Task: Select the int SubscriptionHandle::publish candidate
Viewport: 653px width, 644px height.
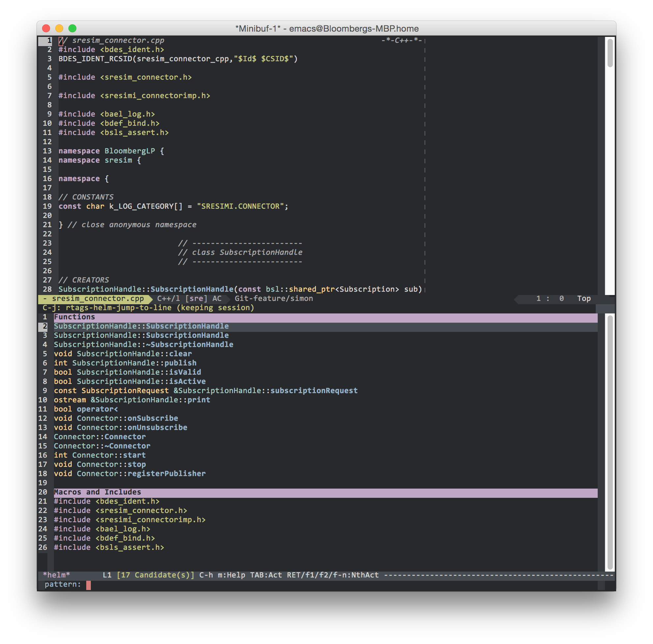Action: click(125, 363)
